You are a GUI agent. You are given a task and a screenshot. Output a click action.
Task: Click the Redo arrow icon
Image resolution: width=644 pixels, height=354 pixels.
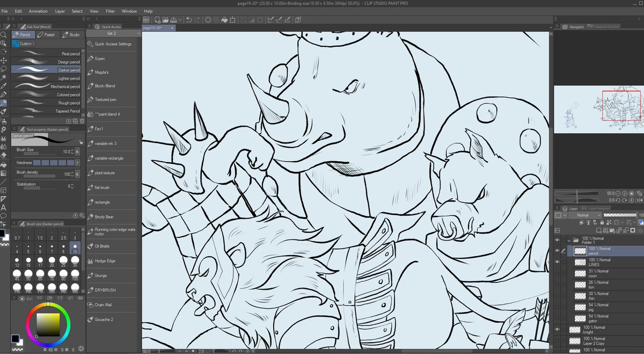click(198, 20)
